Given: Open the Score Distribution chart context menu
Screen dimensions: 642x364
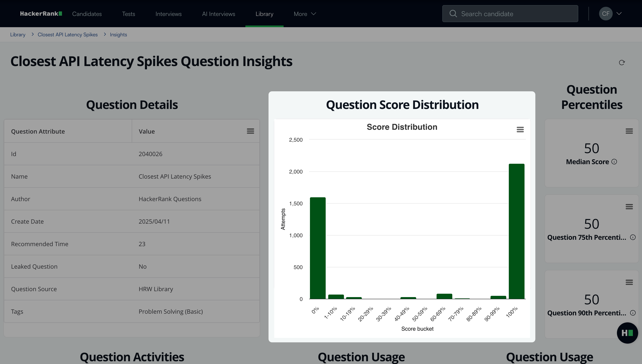Looking at the screenshot, I should (520, 130).
